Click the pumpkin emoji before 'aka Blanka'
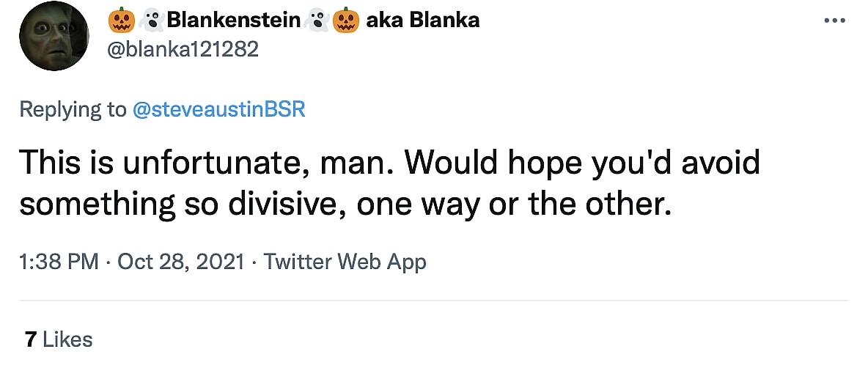This screenshot has width=868, height=368. click(x=345, y=20)
